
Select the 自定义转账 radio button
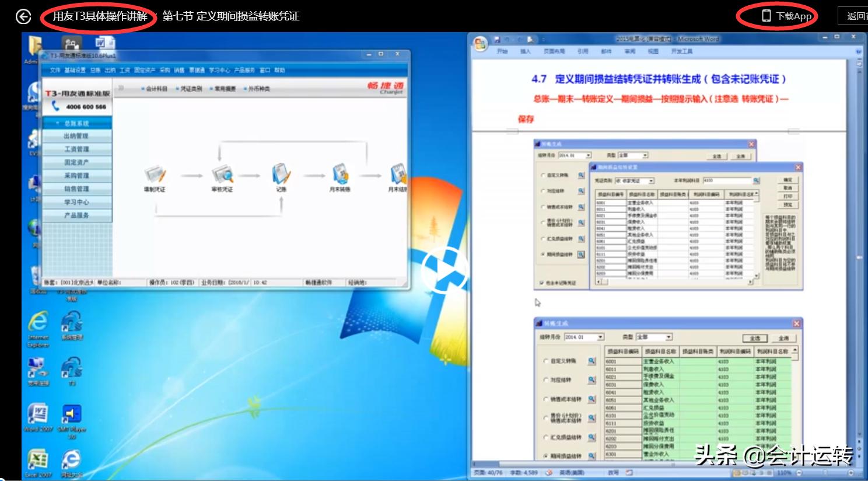[542, 176]
